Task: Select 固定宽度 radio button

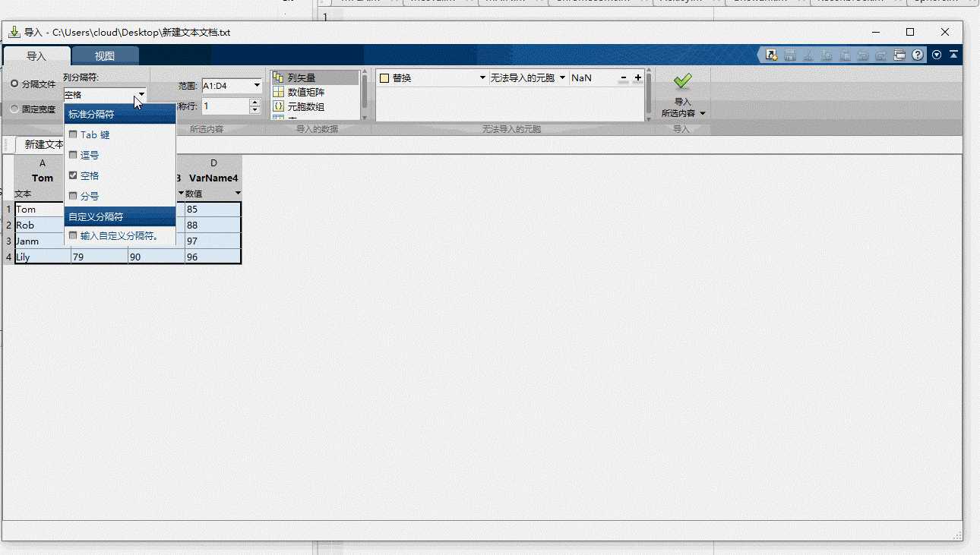Action: pyautogui.click(x=14, y=109)
